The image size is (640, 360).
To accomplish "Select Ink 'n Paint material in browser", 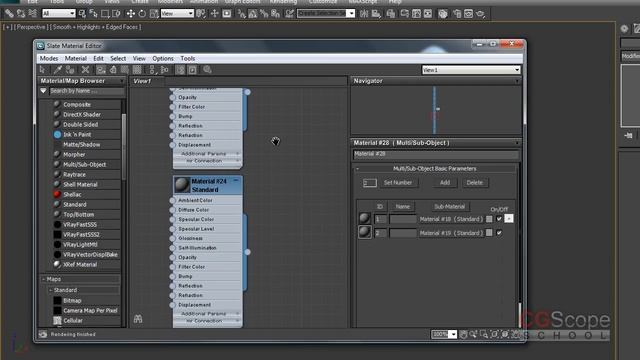I will point(77,134).
